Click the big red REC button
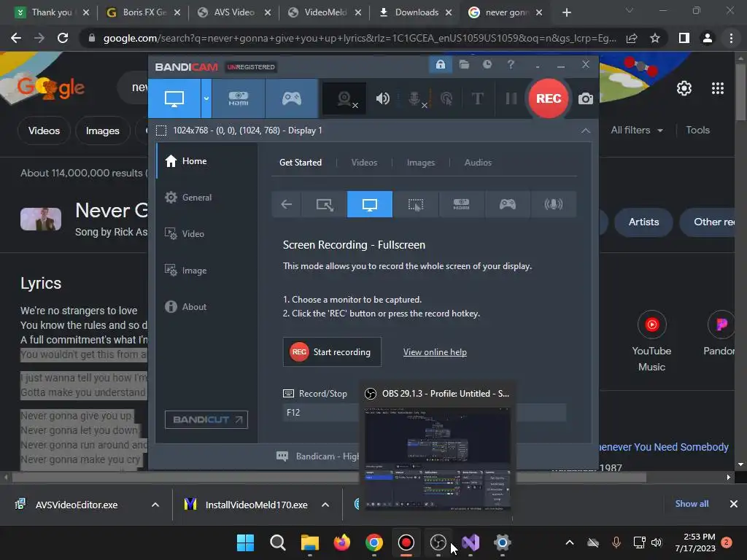 pyautogui.click(x=549, y=98)
